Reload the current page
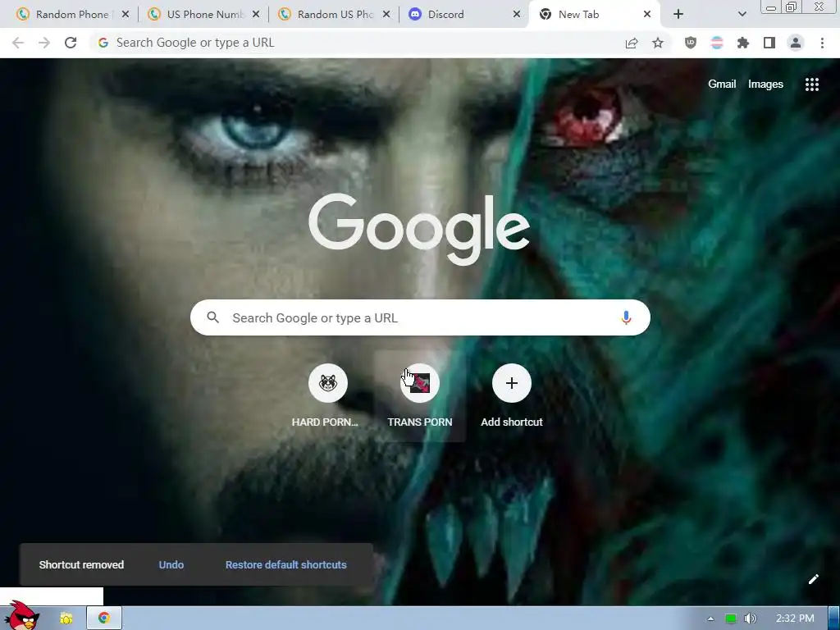The width and height of the screenshot is (840, 630). coord(71,43)
